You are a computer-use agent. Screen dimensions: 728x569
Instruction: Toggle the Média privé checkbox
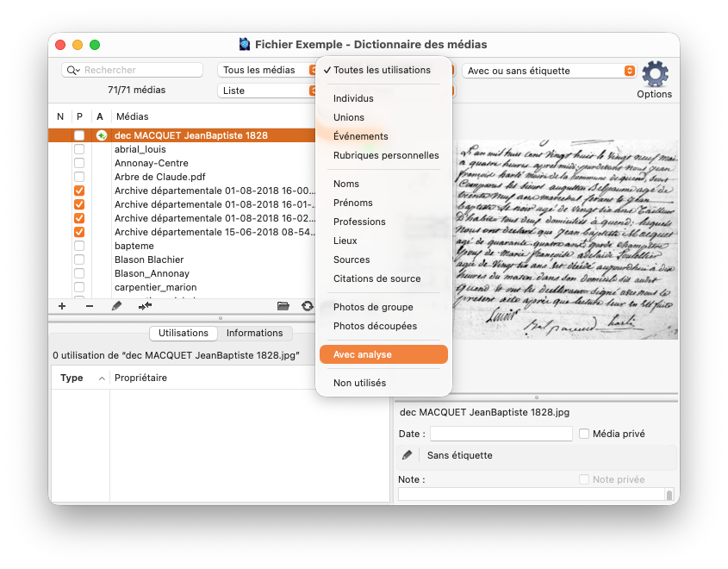(584, 434)
